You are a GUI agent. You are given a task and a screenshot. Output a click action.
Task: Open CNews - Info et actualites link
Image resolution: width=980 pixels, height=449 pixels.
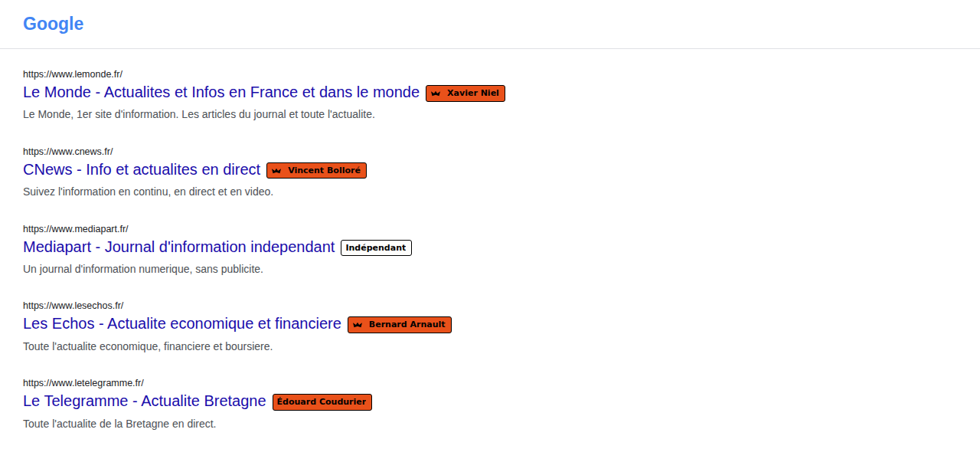tap(142, 170)
